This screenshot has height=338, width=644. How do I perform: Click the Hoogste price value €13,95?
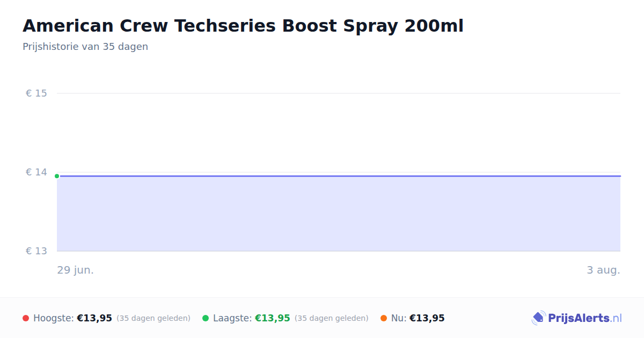click(x=94, y=318)
